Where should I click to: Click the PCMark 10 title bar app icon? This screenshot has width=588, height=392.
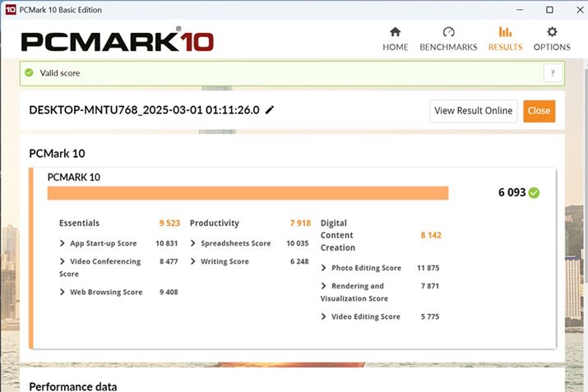pos(11,9)
